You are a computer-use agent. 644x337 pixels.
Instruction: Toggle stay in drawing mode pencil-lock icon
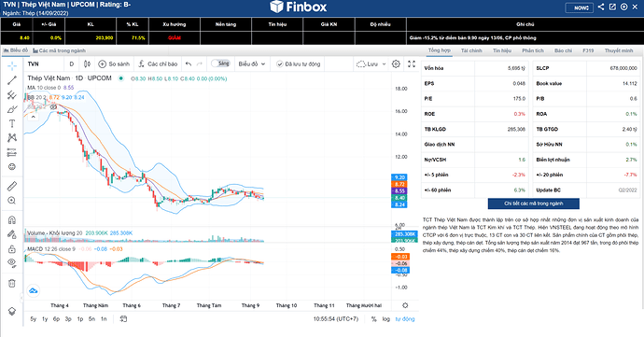pos(12,234)
